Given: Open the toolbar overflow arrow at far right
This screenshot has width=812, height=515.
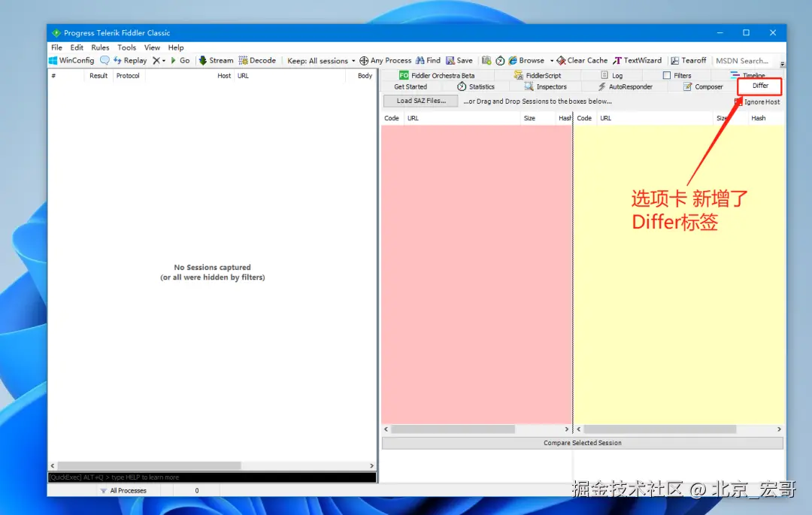Looking at the screenshot, I should click(x=782, y=64).
